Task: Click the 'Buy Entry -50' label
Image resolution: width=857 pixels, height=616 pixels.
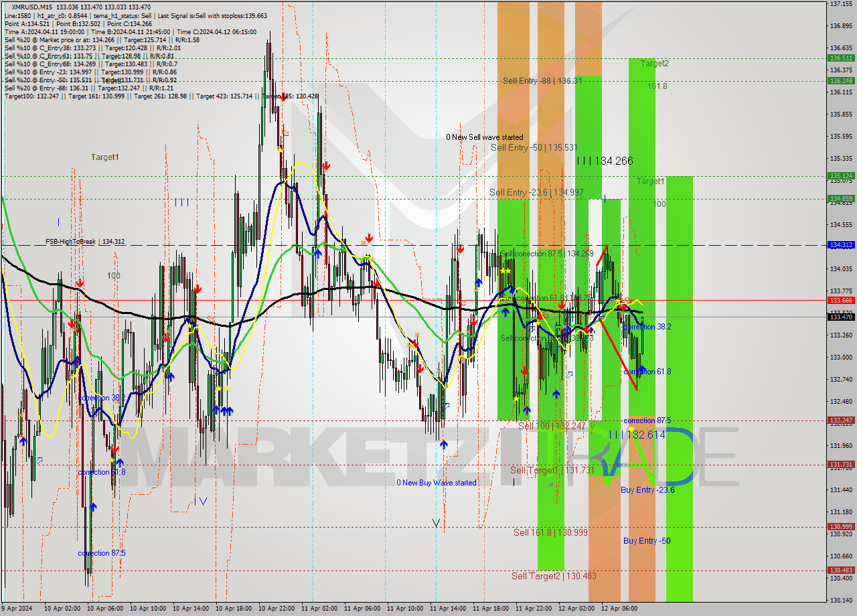Action: [x=647, y=541]
